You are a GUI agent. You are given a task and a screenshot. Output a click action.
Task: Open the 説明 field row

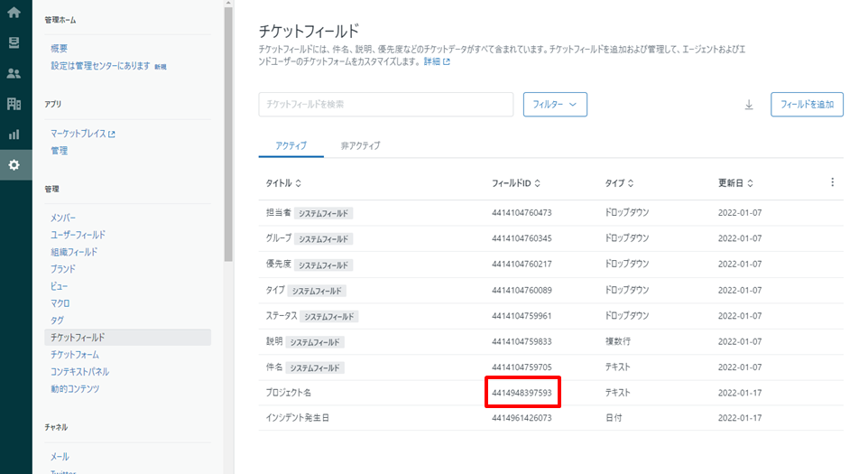550,341
